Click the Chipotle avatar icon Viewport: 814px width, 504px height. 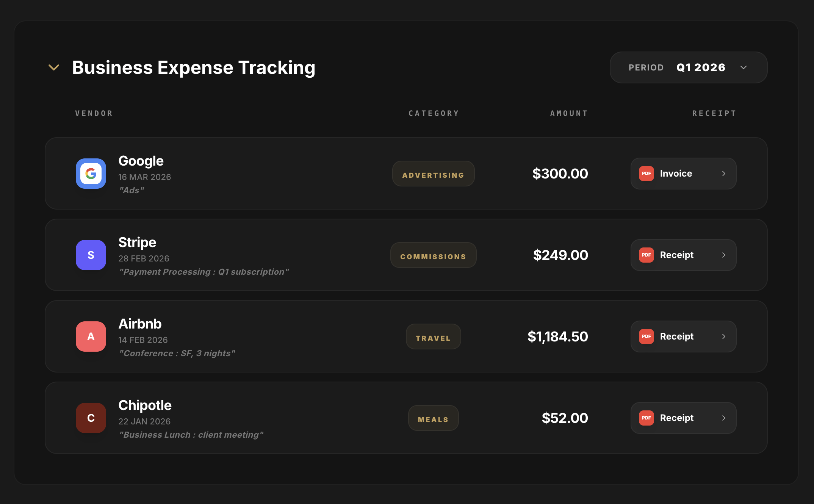click(x=91, y=418)
